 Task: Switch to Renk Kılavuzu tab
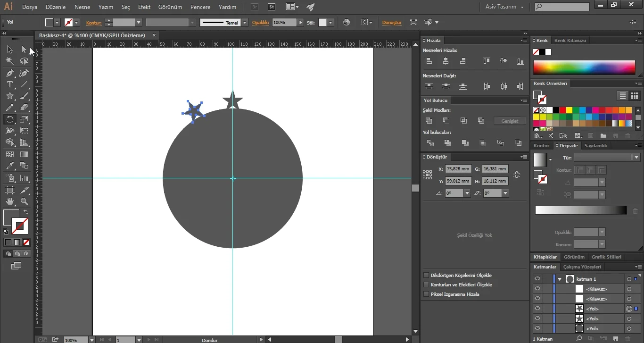[x=570, y=41]
